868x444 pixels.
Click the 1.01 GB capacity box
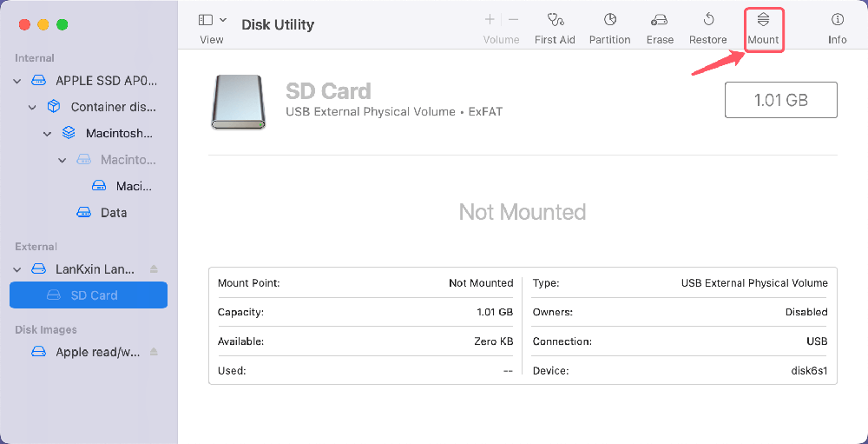point(780,100)
